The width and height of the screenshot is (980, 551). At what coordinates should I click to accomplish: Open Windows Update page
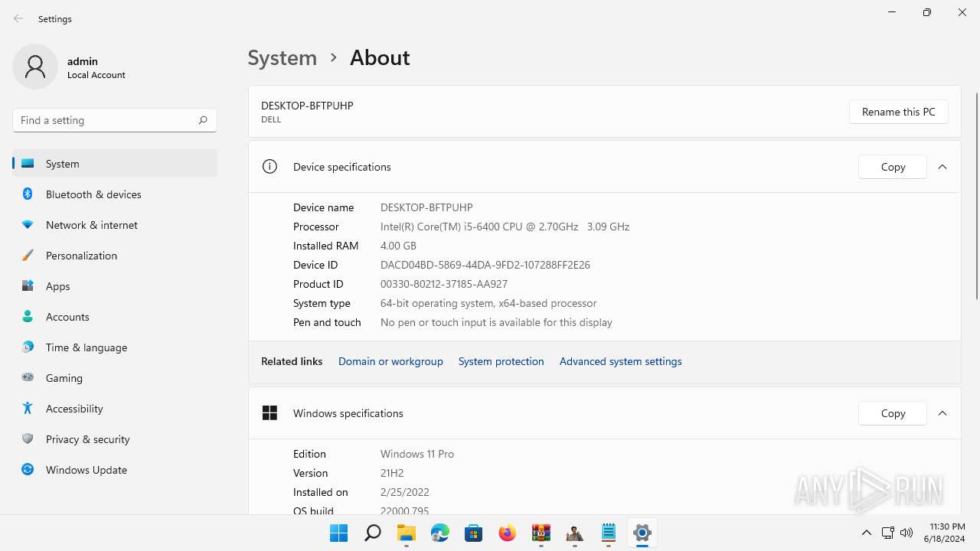point(115,469)
